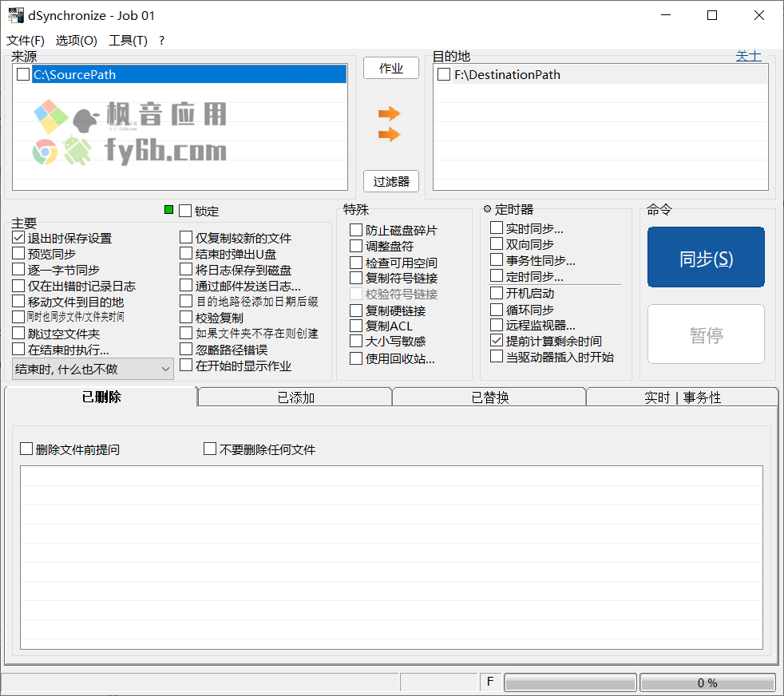Uncheck 提前计算剩余时间
Viewport: 784px width, 696px height.
[x=497, y=341]
